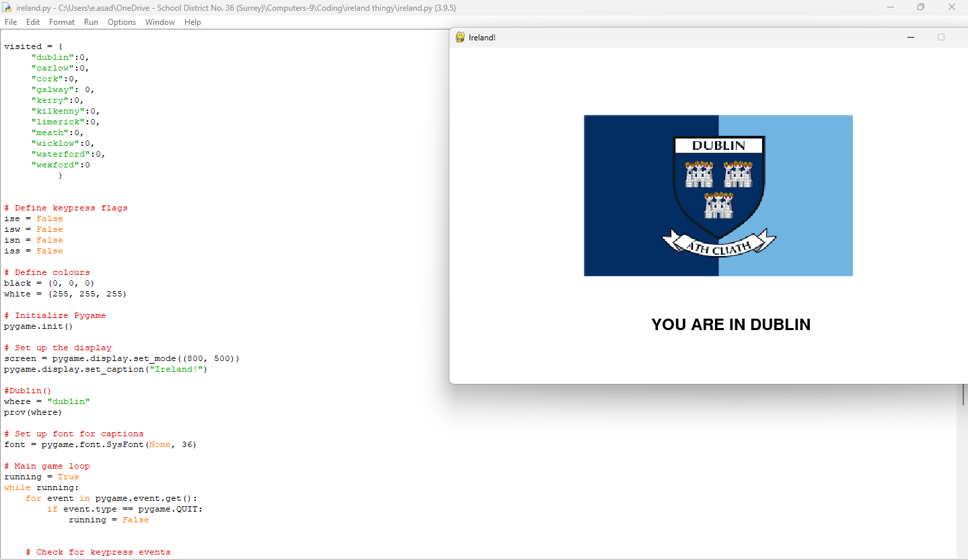The image size is (968, 560).
Task: Minimize the IDLE editor window
Action: pos(891,7)
